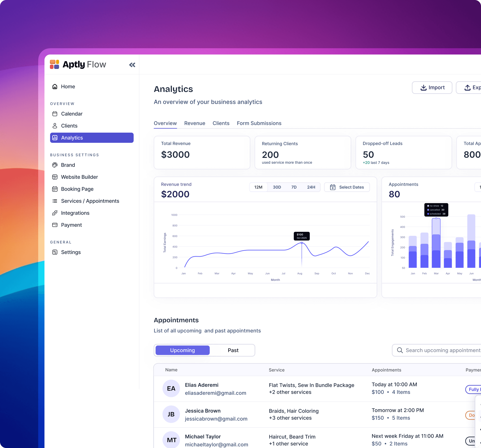Click the Clients person icon
This screenshot has height=448, width=481.
coord(55,126)
